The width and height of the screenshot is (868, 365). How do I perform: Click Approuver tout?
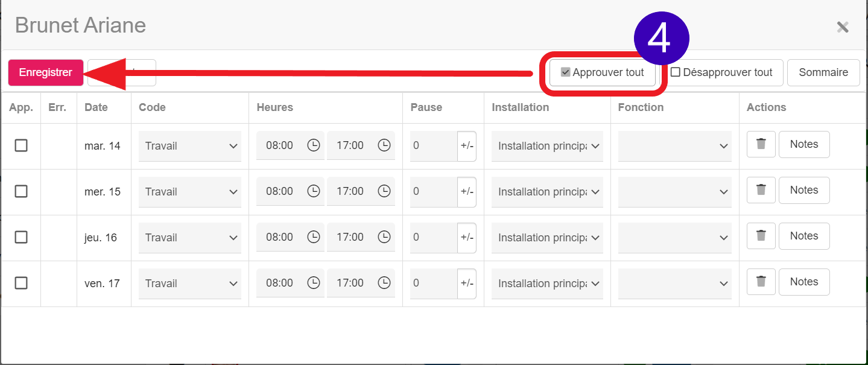pos(603,72)
